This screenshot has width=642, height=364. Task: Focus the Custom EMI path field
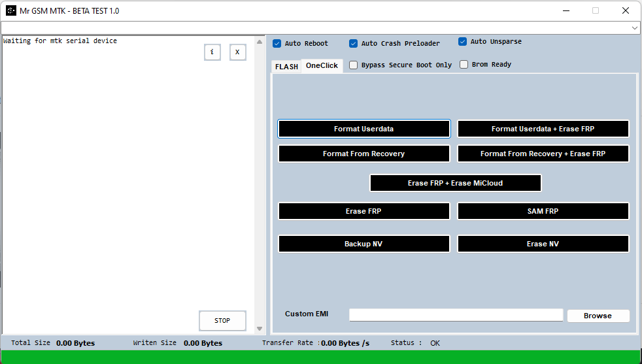456,315
